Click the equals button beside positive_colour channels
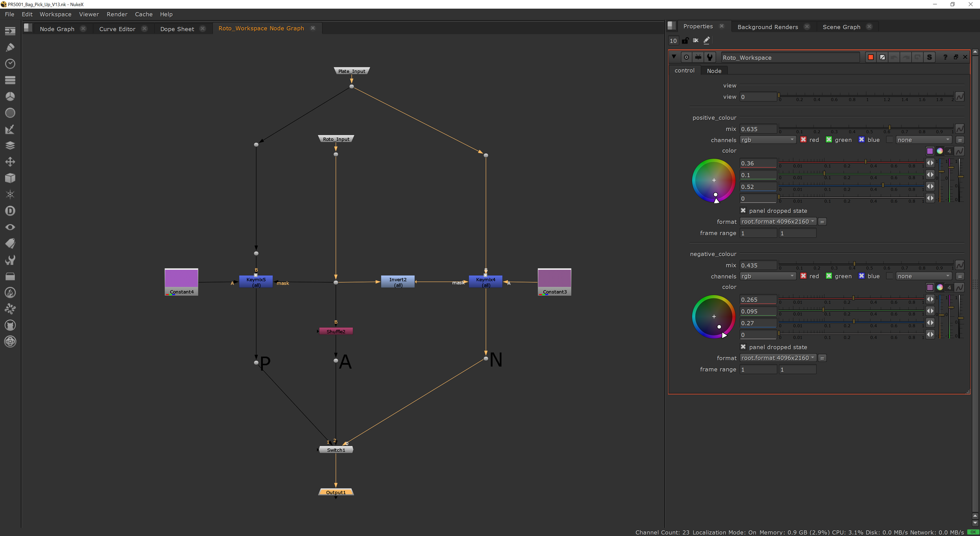Screen dimensions: 980x536 pos(960,140)
